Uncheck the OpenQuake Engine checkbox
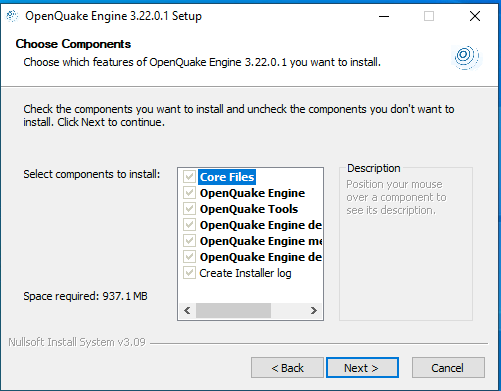The height and width of the screenshot is (391, 501). (x=189, y=193)
